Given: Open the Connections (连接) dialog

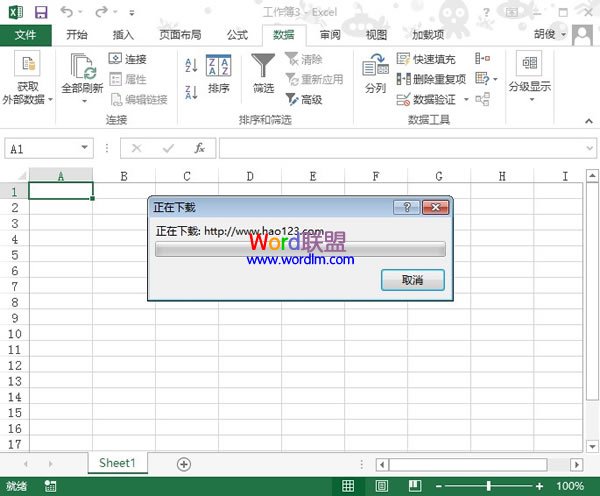Looking at the screenshot, I should pos(127,59).
